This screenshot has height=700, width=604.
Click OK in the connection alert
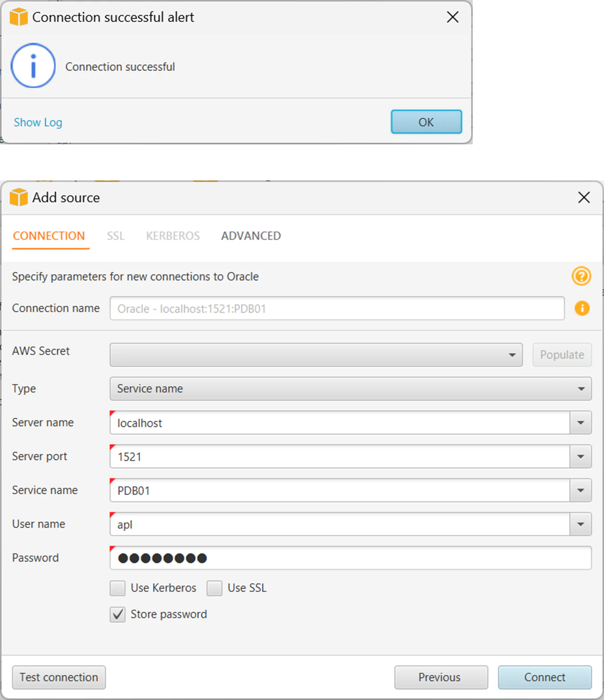(426, 122)
